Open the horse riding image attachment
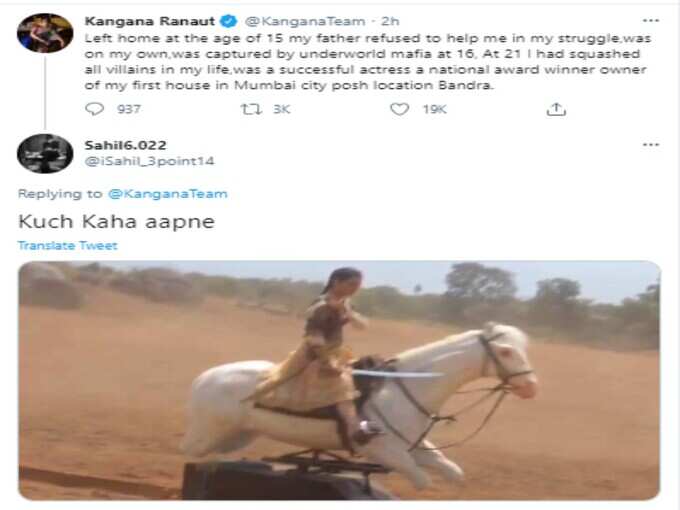680x510 pixels. [x=339, y=380]
